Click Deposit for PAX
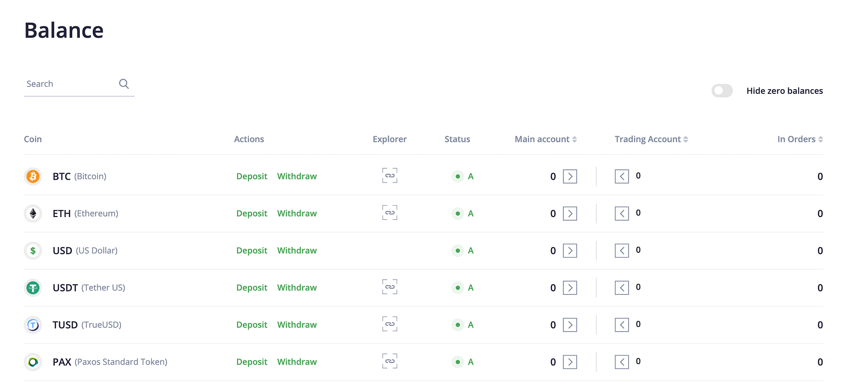This screenshot has height=383, width=868. [252, 362]
